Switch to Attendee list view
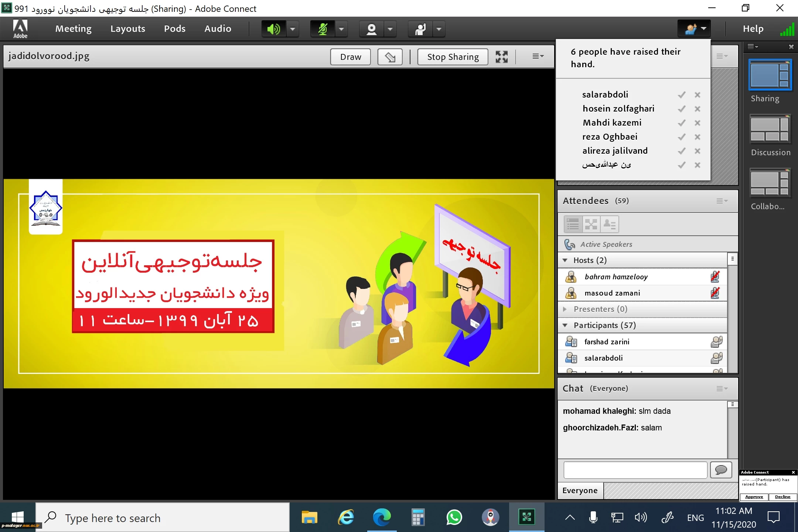This screenshot has width=798, height=532. point(573,224)
